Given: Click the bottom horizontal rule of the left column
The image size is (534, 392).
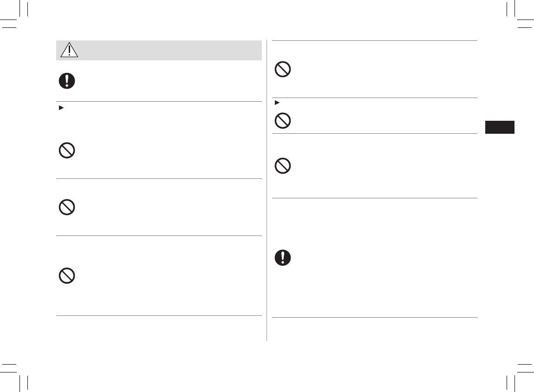Looking at the screenshot, I should (x=159, y=316).
